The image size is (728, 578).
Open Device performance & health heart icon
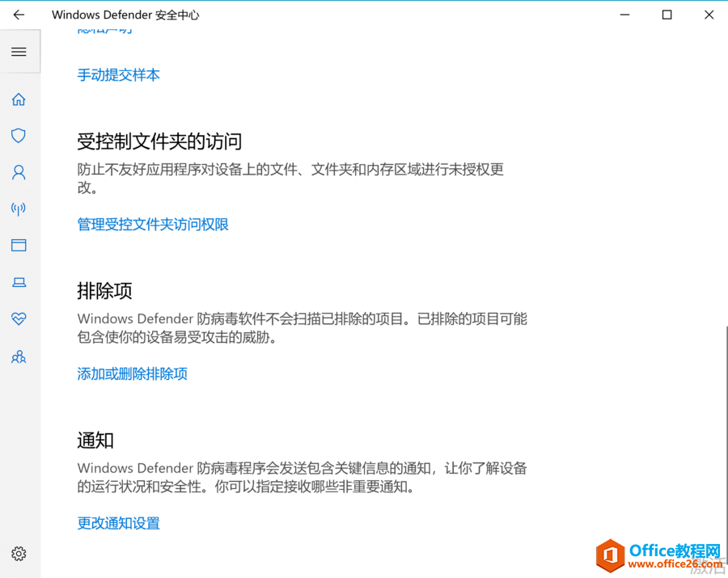(x=19, y=319)
